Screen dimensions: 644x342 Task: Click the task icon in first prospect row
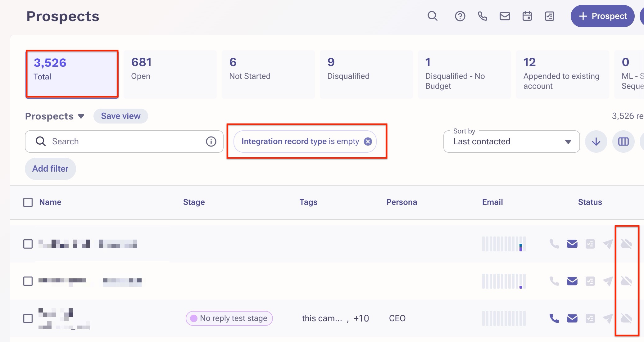590,244
